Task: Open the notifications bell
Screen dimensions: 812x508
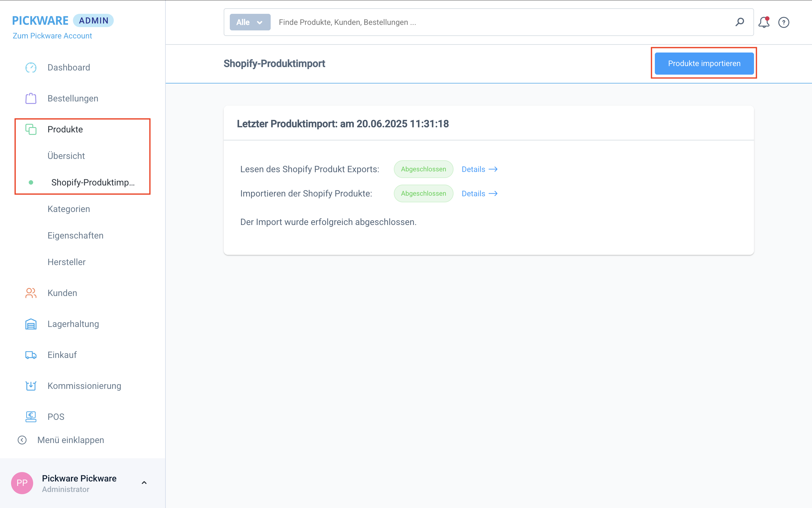Action: pyautogui.click(x=764, y=22)
